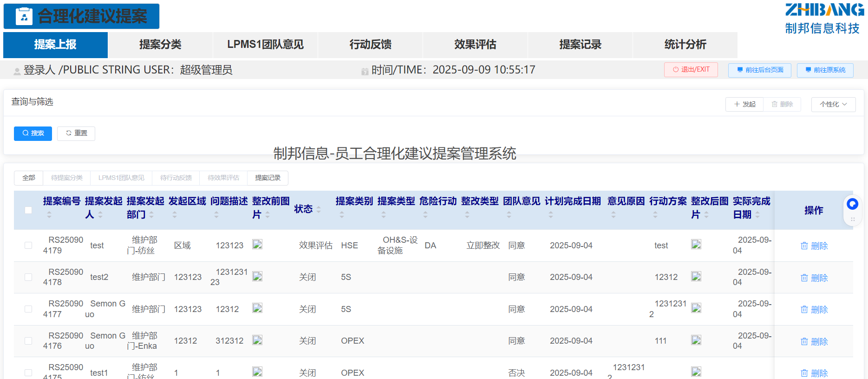Delete row RS250904178 using trash icon

(814, 278)
